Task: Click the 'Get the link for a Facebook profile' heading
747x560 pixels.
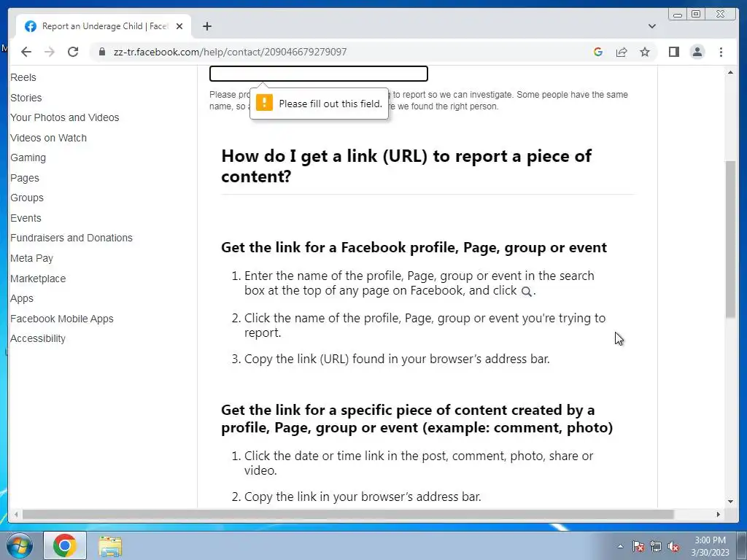Action: coord(414,248)
